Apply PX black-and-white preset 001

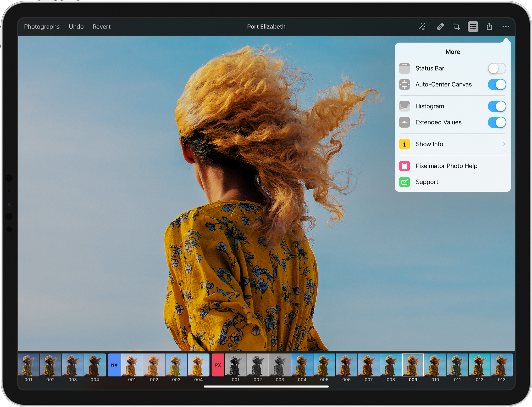coord(236,365)
